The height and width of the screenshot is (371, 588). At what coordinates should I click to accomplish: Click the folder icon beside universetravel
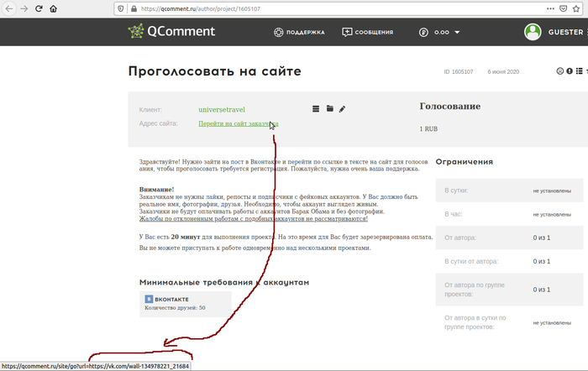click(329, 108)
